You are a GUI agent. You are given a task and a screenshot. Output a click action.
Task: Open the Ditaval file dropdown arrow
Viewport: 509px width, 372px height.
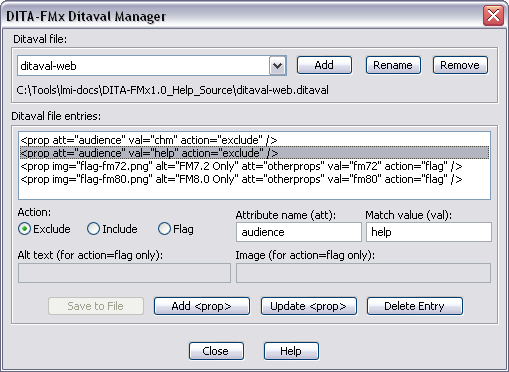pos(278,65)
